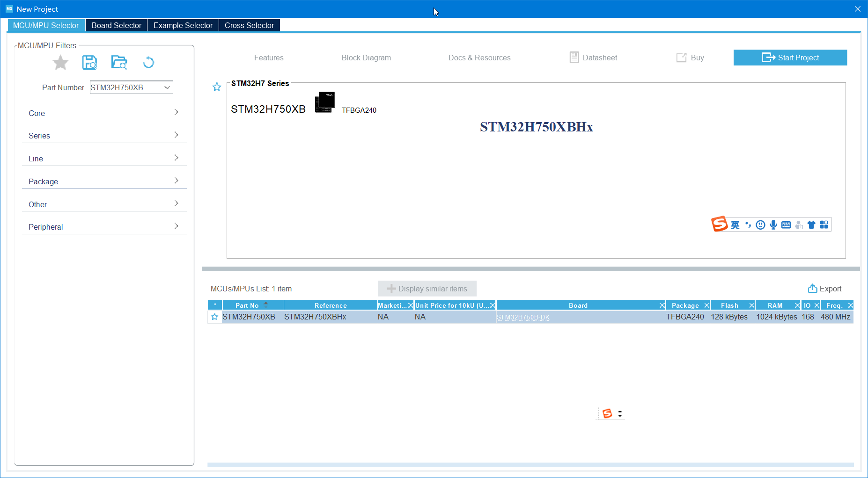Reset all MCU filters
This screenshot has height=478, width=868.
pos(148,62)
